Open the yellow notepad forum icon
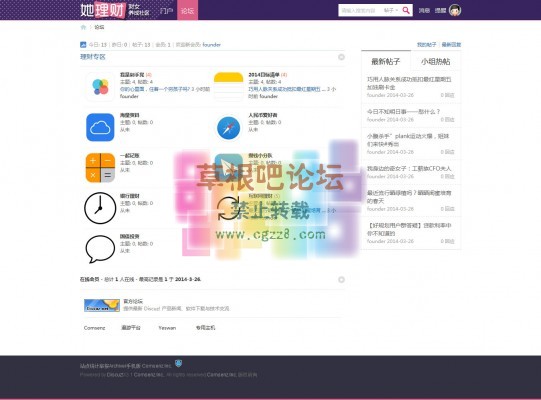 228,87
